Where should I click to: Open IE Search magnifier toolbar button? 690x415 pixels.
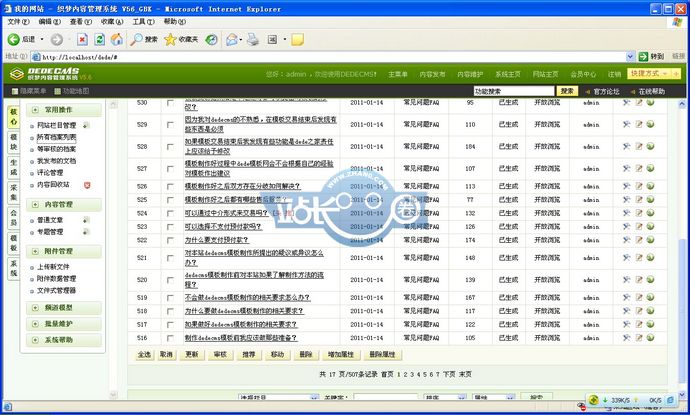(144, 40)
